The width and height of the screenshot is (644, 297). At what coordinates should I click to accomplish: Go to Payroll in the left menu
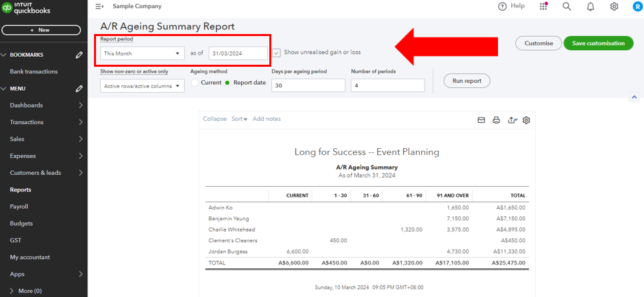pos(19,206)
